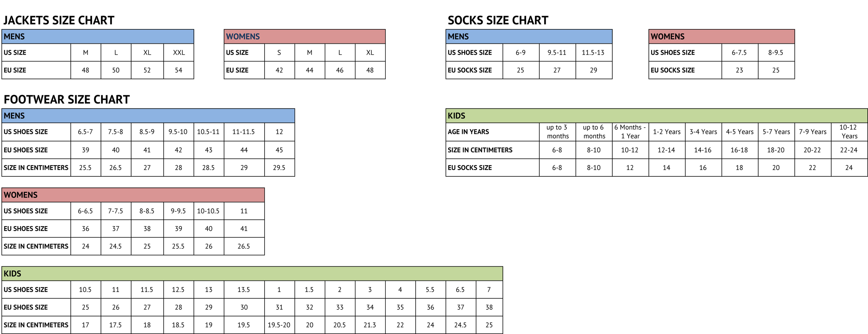Image resolution: width=868 pixels, height=334 pixels.
Task: Select kids footwear centimeters value 19.5-20
Action: (279, 325)
